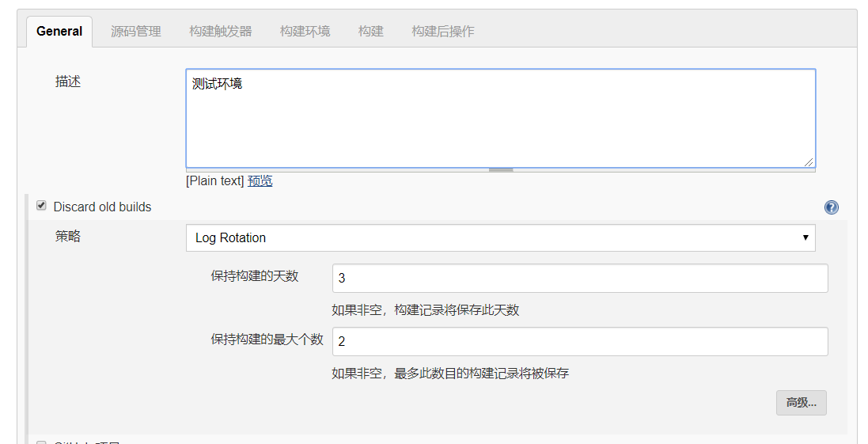
Task: Go to the 构建环境 tab
Action: 305,32
